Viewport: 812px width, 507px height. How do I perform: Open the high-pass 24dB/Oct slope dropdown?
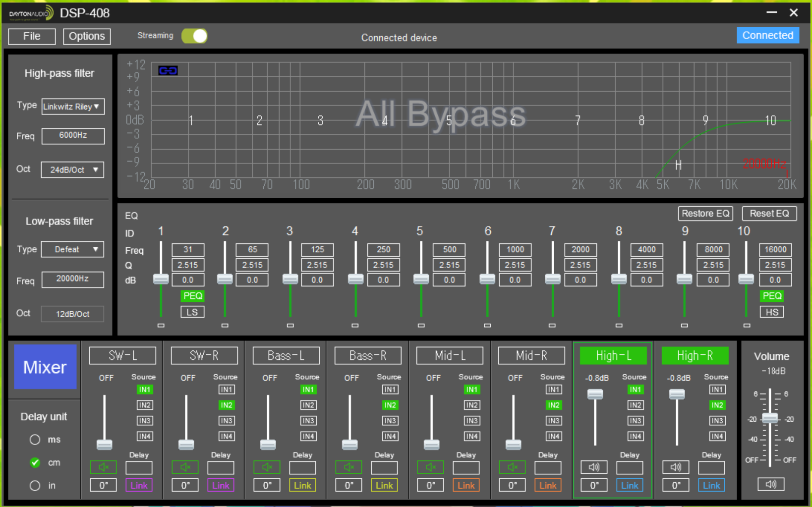(73, 170)
